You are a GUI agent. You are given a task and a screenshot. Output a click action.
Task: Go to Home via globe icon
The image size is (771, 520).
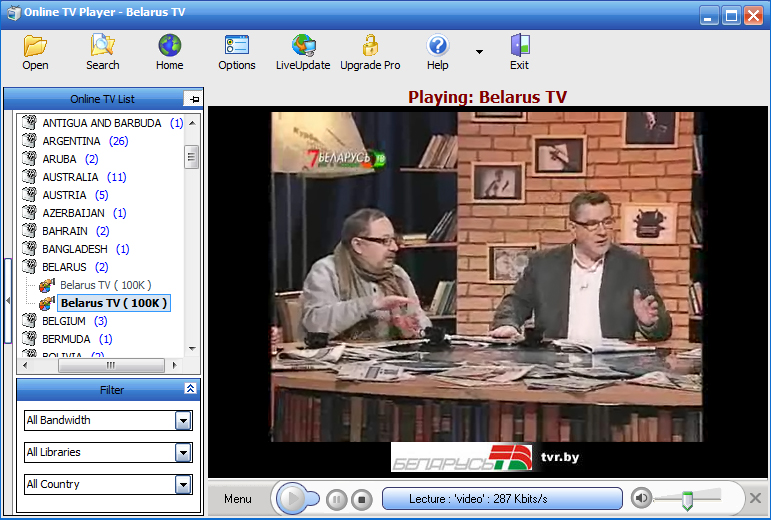coord(170,52)
